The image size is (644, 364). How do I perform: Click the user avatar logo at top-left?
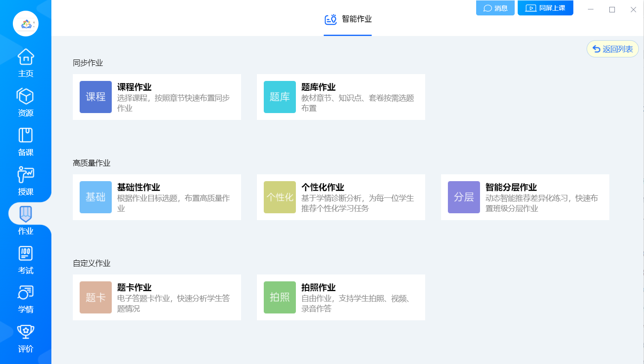(26, 24)
